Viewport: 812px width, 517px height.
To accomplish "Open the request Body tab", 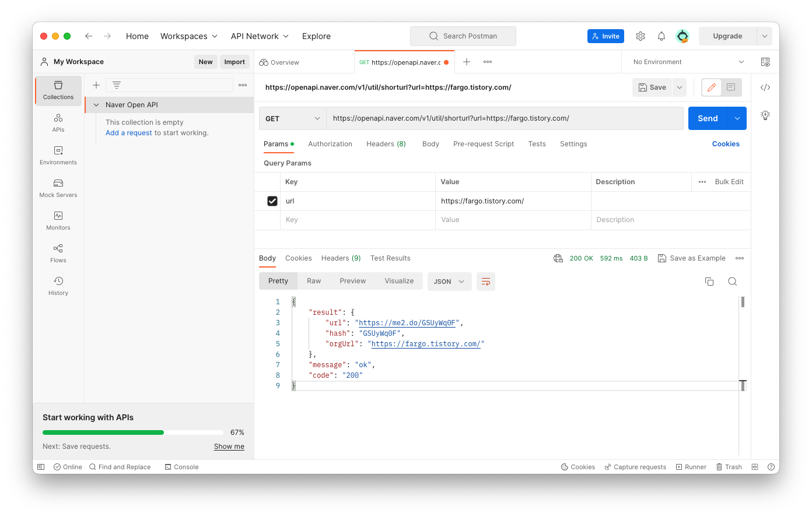I will coord(430,144).
